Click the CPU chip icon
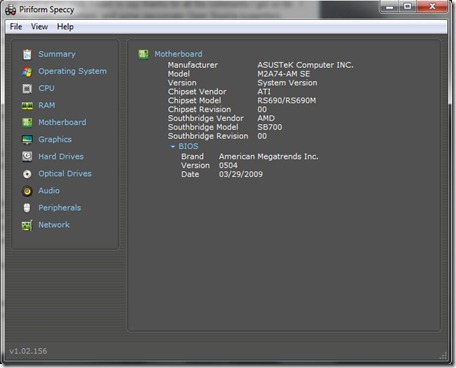The image size is (456, 368). point(27,88)
